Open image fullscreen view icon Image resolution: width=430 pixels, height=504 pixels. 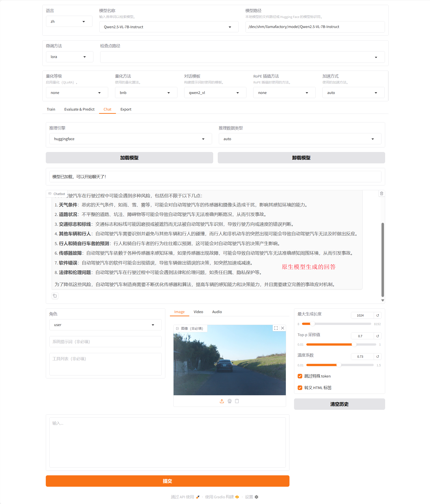[x=276, y=328]
